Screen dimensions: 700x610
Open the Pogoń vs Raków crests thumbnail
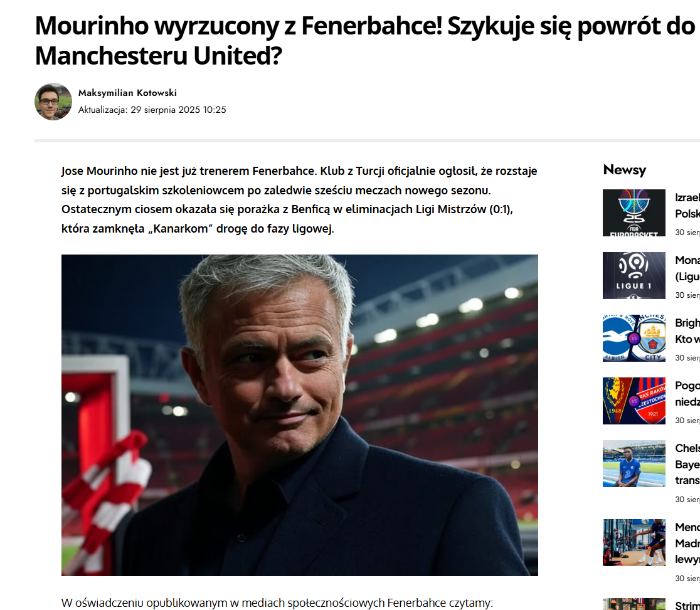point(634,401)
